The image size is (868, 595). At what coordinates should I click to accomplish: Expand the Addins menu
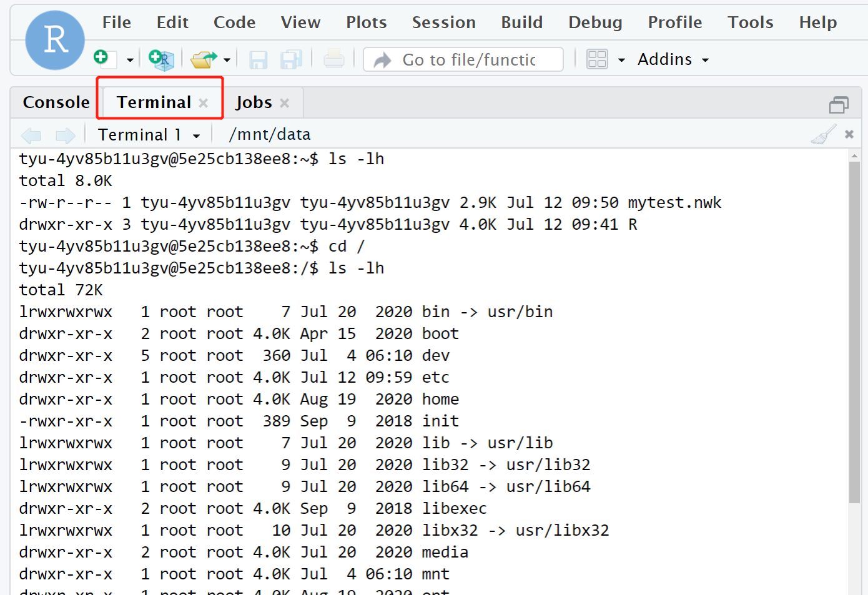pyautogui.click(x=673, y=59)
